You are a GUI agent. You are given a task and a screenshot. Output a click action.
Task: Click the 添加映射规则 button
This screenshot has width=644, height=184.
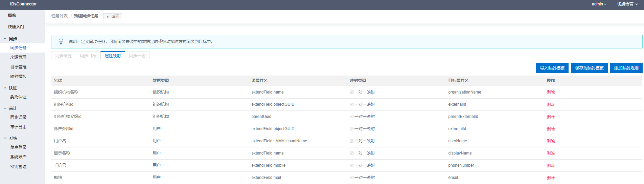click(x=626, y=68)
